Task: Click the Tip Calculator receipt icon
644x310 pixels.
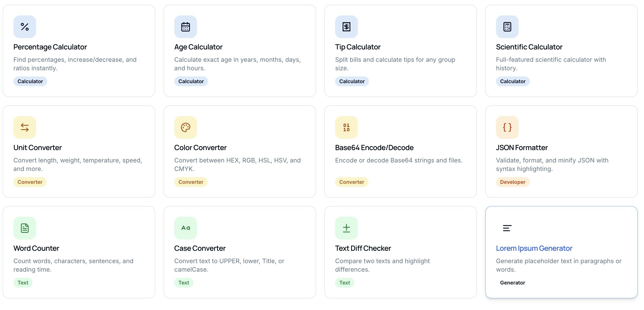Action: [346, 26]
